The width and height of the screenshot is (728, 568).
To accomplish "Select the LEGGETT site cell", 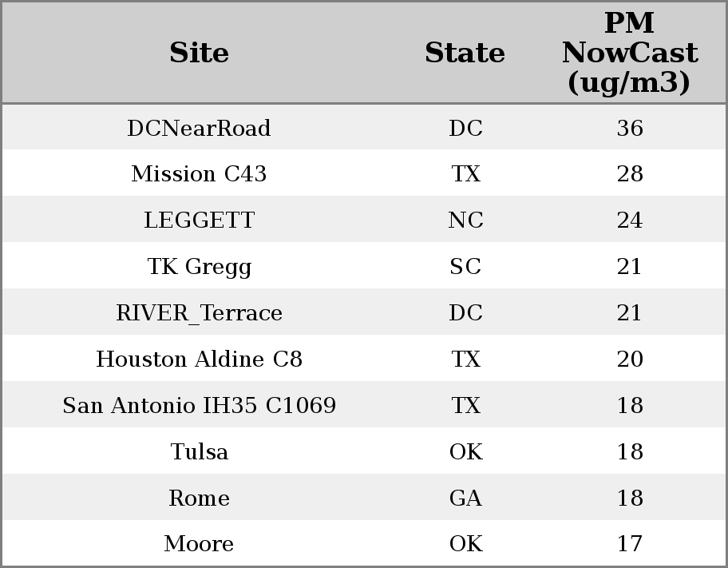I will 199,220.
